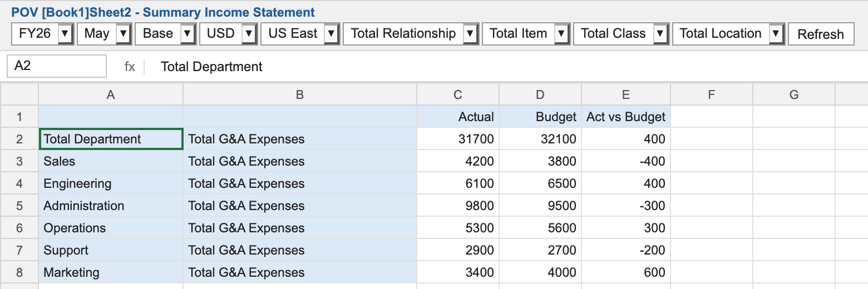Screen dimensions: 868x289
Task: Click Total G&A Expenses in Total Department row
Action: coord(300,139)
